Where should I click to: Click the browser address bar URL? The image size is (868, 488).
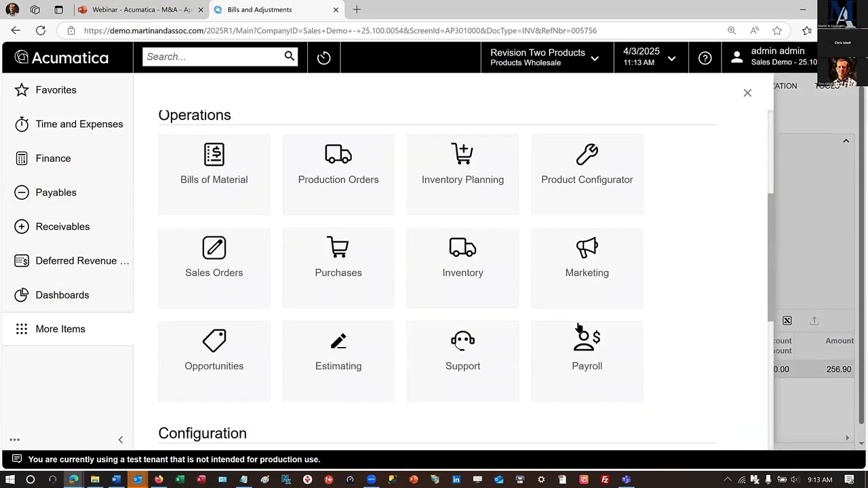[340, 30]
